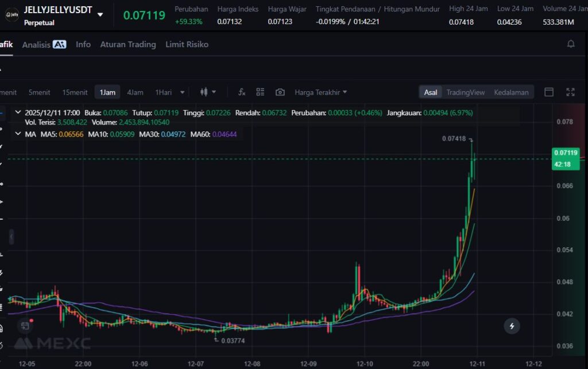Viewport: 588px width, 369px height.
Task: Select the 15menit timeframe
Action: (x=75, y=92)
